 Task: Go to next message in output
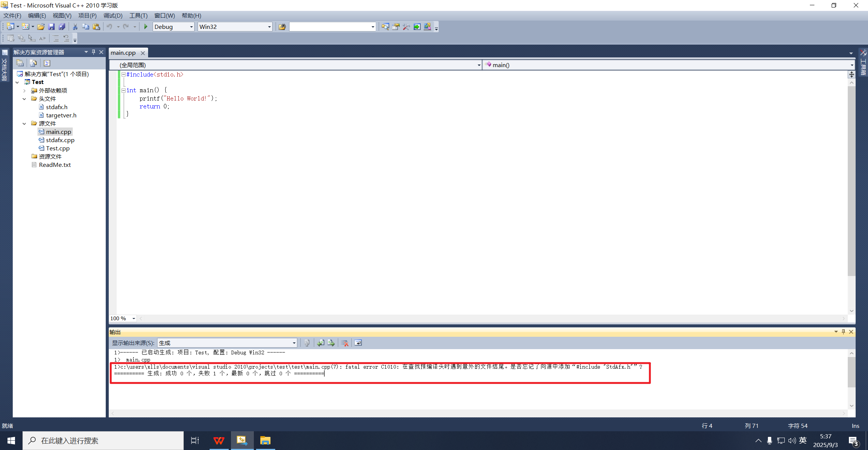[331, 343]
